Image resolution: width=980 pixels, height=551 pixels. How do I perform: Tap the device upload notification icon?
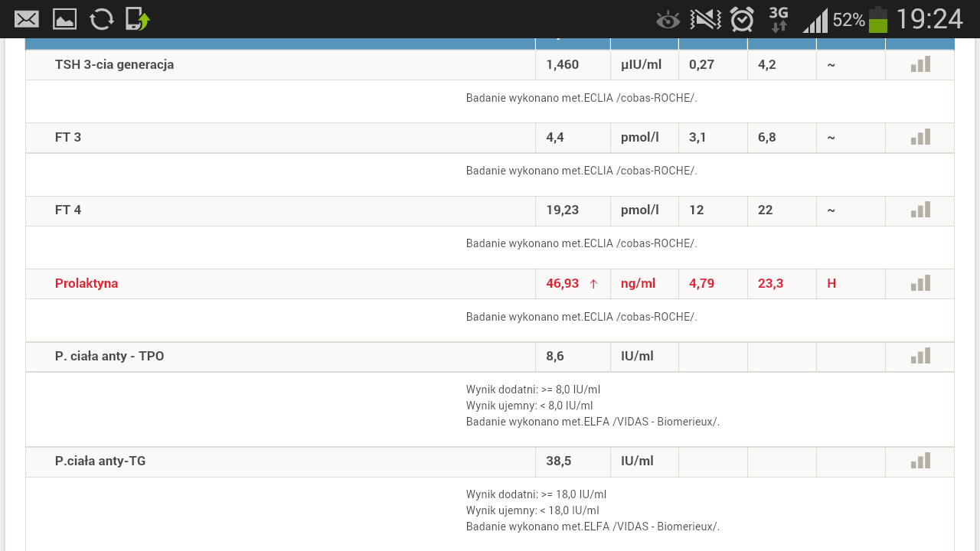pos(137,19)
